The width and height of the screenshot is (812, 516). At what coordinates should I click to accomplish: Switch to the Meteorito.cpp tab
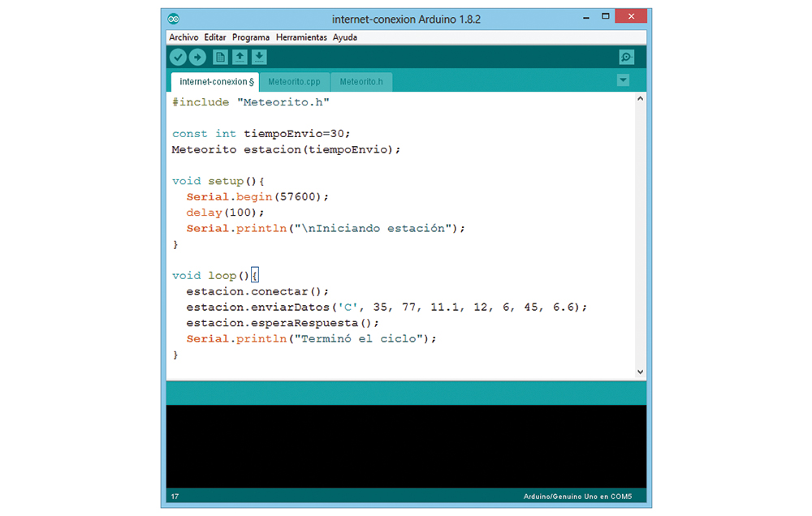coord(294,82)
